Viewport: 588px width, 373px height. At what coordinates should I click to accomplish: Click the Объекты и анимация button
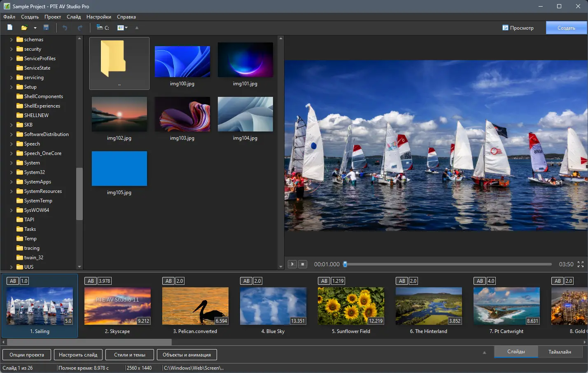coord(187,355)
